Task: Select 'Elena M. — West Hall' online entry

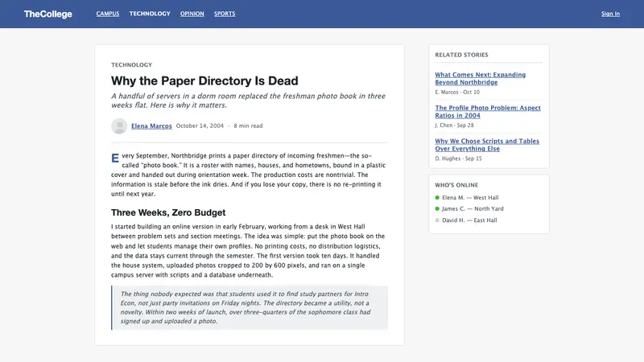Action: point(470,197)
